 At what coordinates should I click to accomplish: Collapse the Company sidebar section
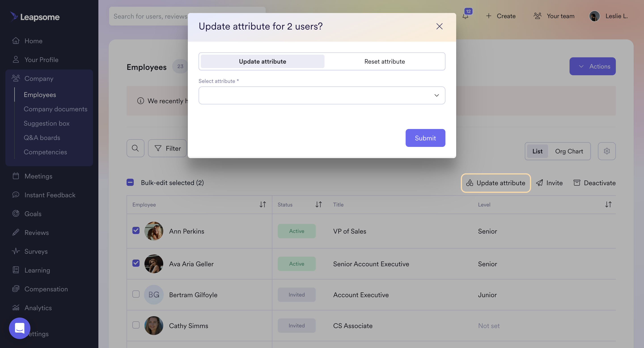click(x=39, y=79)
